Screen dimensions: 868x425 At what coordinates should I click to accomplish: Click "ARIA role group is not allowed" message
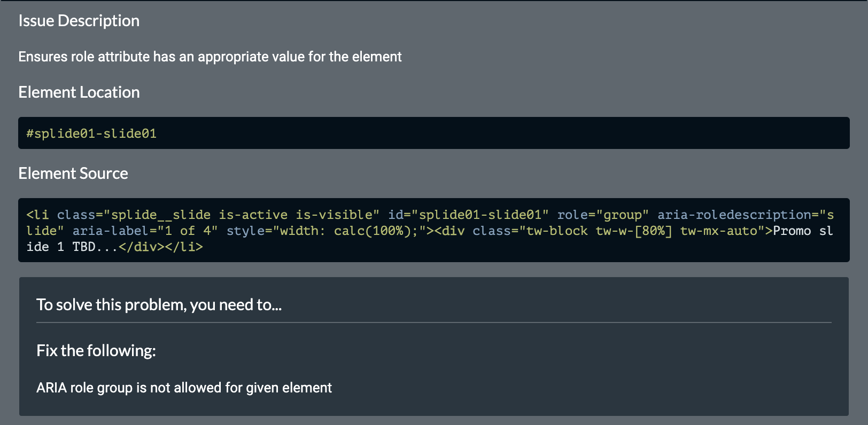184,388
